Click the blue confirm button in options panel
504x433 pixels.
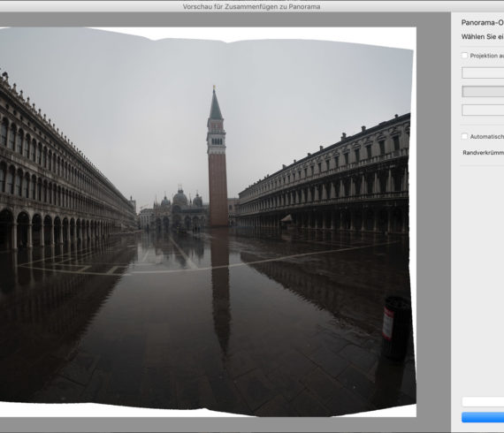[483, 417]
